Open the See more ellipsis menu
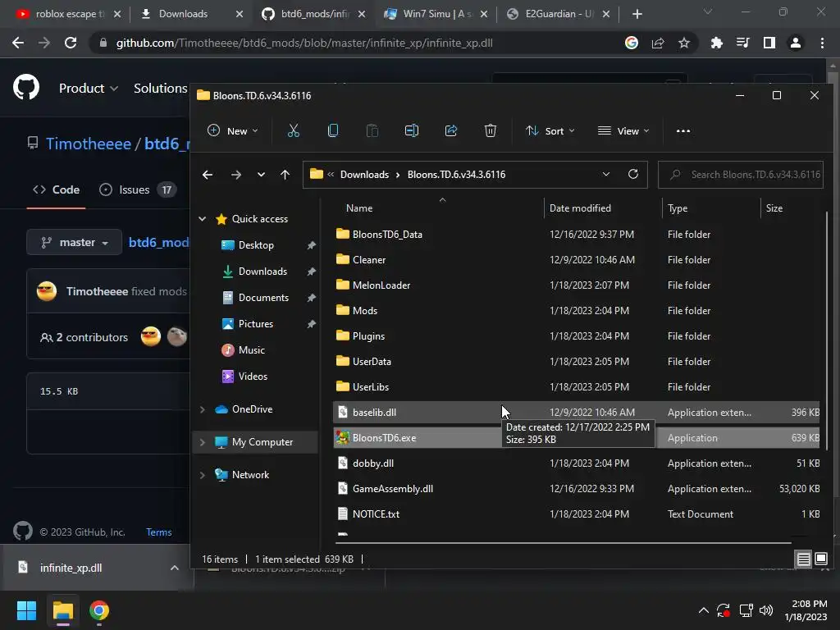The height and width of the screenshot is (630, 840). tap(683, 130)
